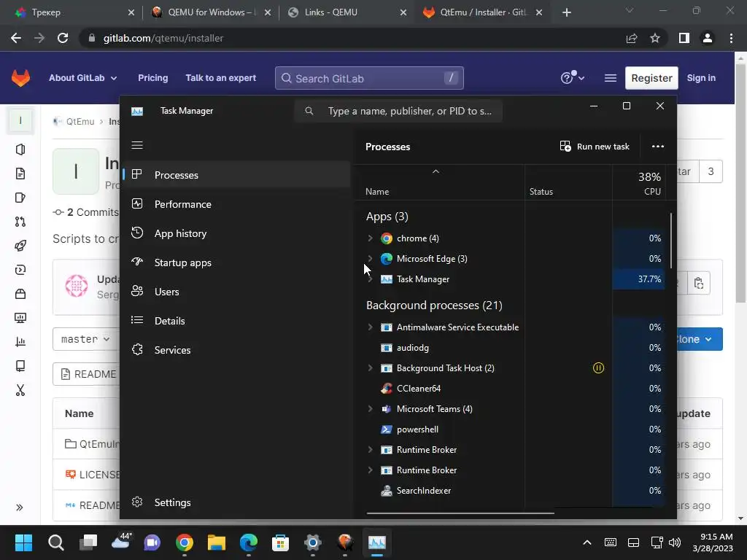The height and width of the screenshot is (560, 747).
Task: Open snippets scissors icon in GitLab sidebar
Action: tap(20, 390)
